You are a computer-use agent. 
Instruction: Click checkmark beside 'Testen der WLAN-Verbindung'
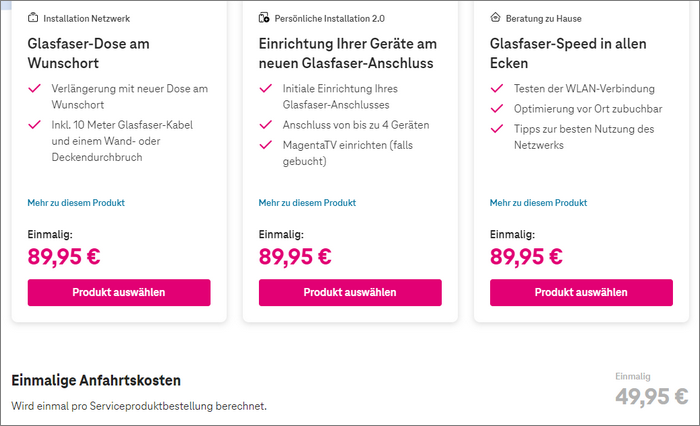(x=496, y=88)
